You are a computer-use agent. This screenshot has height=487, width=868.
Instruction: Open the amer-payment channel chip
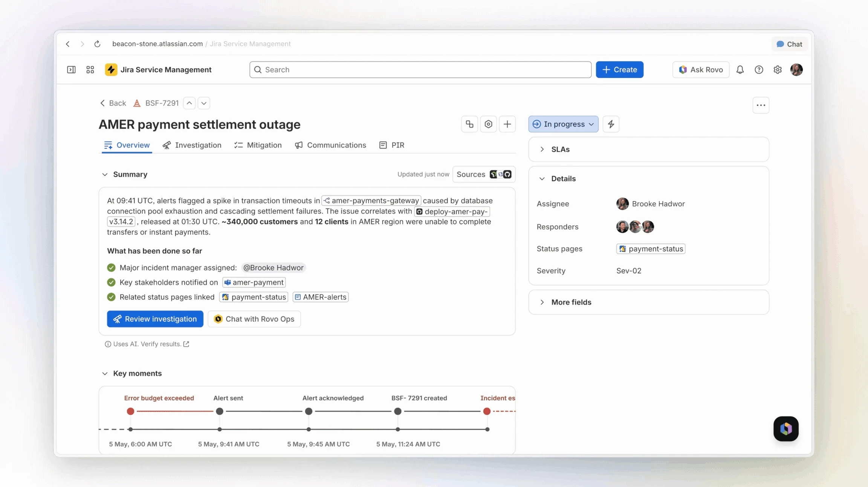(x=254, y=282)
